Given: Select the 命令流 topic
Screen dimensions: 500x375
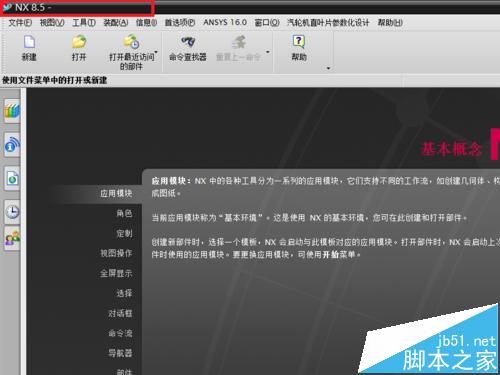Looking at the screenshot, I should point(120,333).
